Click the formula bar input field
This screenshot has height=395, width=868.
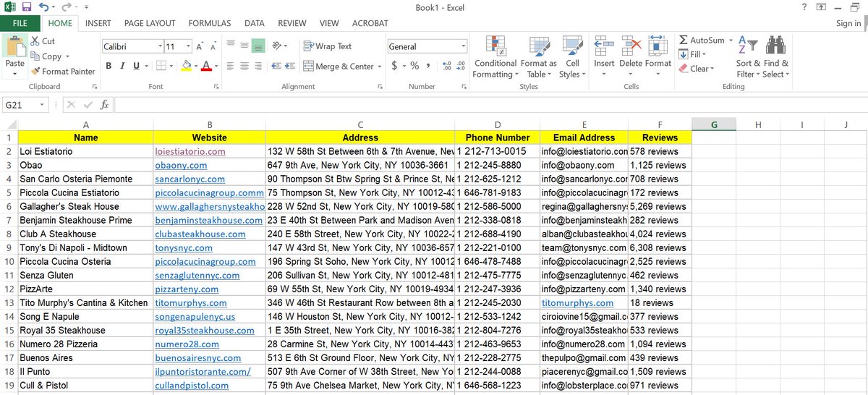pyautogui.click(x=490, y=105)
